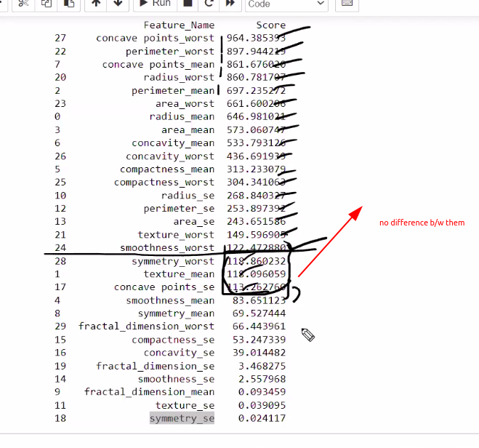The width and height of the screenshot is (479, 448).
Task: Open the command palette keyboard icon
Action: [347, 4]
